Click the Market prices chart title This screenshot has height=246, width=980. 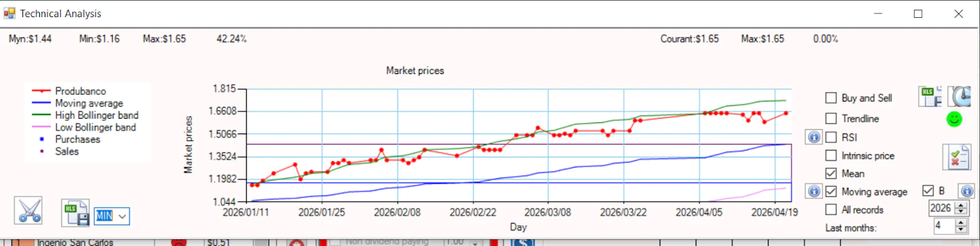(x=415, y=70)
